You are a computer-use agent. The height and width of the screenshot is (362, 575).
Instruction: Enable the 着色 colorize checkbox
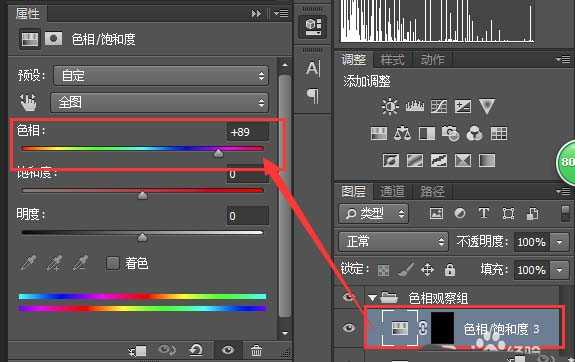pos(113,263)
